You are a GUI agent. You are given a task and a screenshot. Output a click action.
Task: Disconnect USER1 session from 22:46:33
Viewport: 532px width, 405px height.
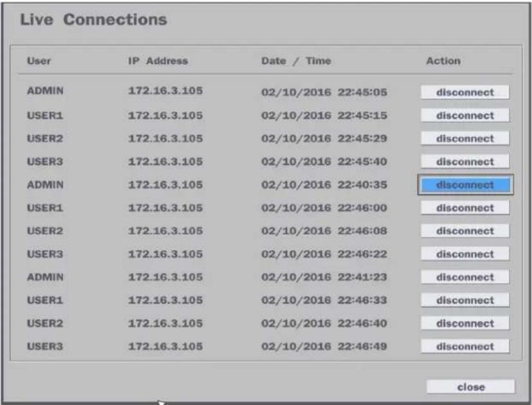[465, 300]
